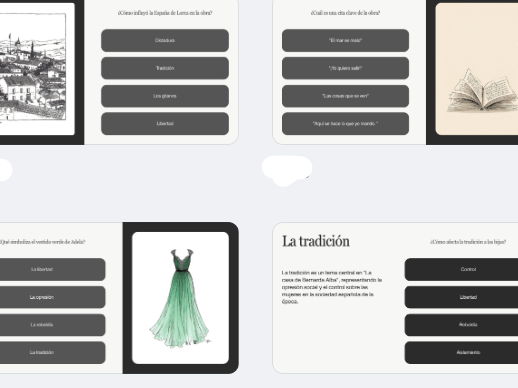Pick 'Rebeldía' in La tradición card
The image size is (518, 388).
[461, 325]
